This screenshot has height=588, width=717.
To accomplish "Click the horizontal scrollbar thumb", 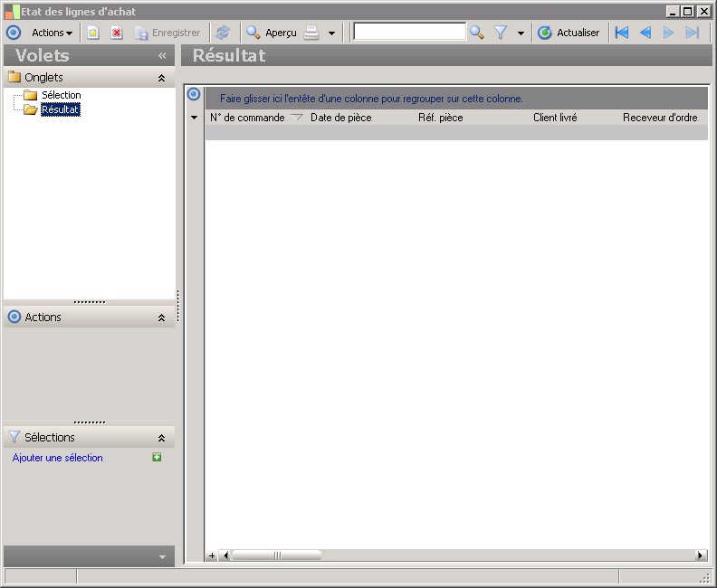I will click(x=277, y=555).
